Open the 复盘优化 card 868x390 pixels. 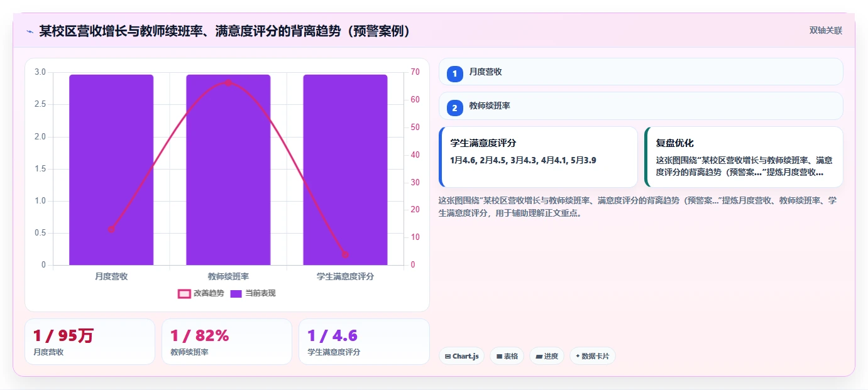[744, 157]
